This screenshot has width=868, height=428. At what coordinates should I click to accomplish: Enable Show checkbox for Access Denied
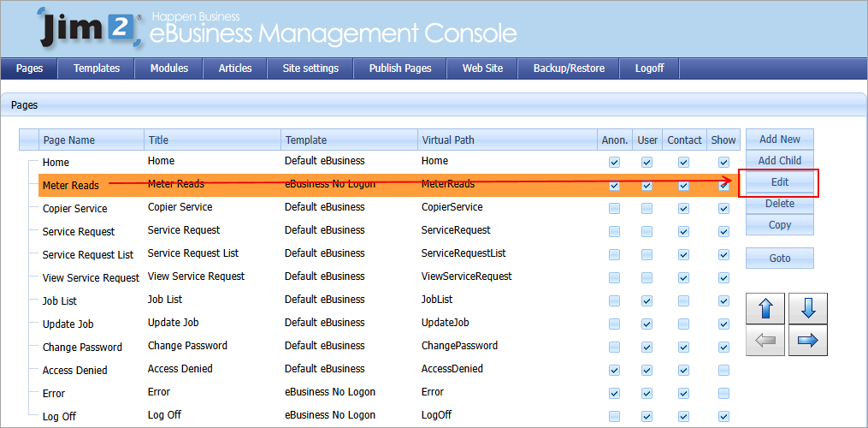coord(723,370)
